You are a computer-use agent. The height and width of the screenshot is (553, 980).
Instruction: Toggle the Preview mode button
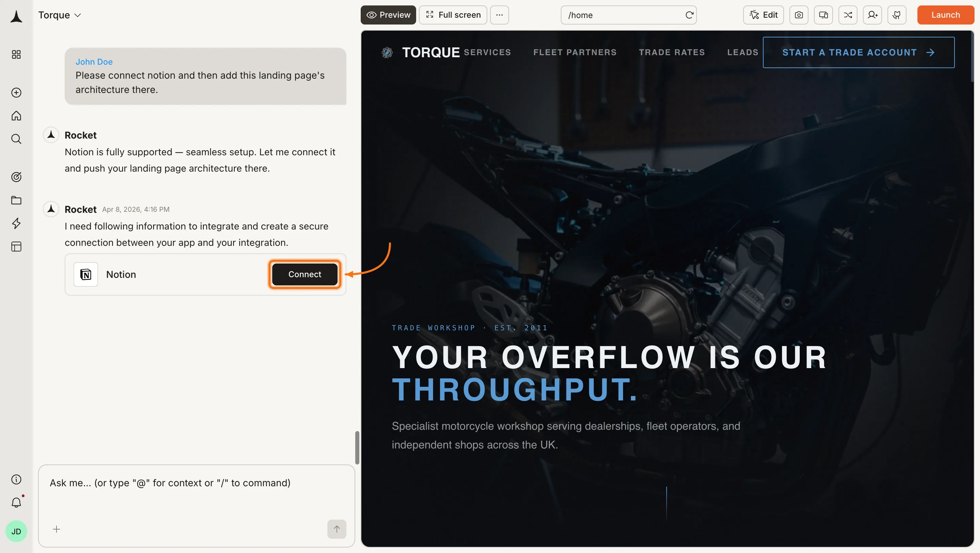tap(388, 15)
